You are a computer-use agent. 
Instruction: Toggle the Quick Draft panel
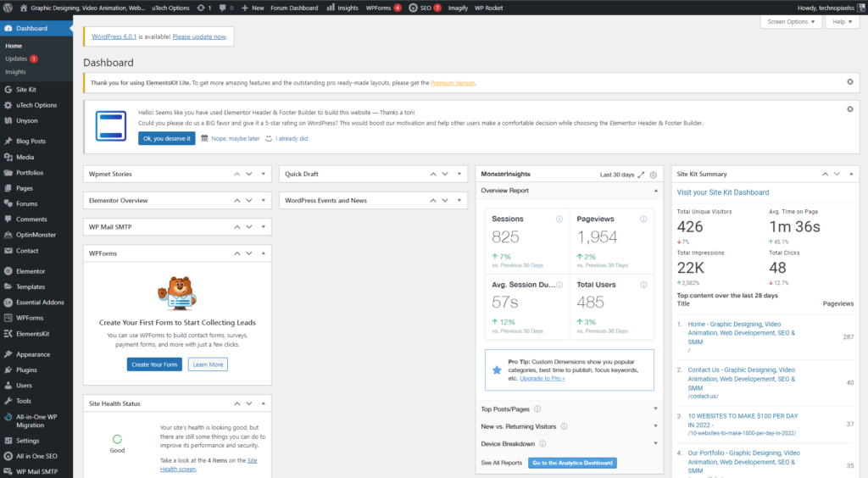tap(459, 174)
